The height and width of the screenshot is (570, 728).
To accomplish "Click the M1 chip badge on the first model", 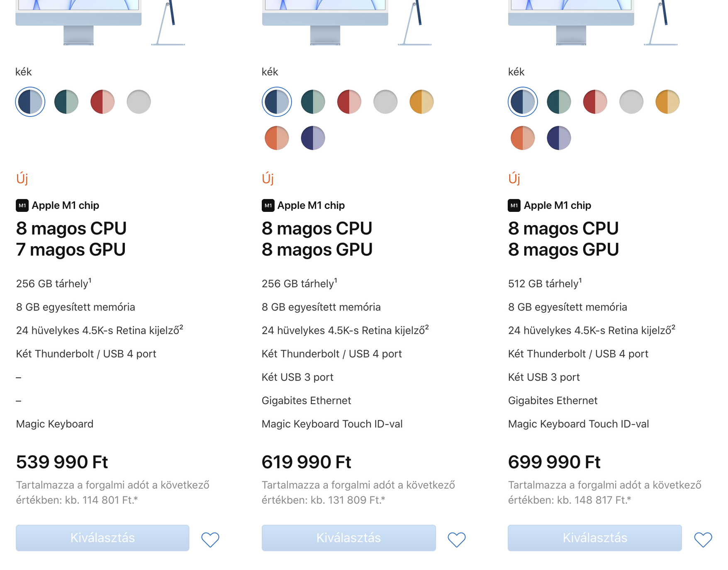I will click(x=22, y=205).
